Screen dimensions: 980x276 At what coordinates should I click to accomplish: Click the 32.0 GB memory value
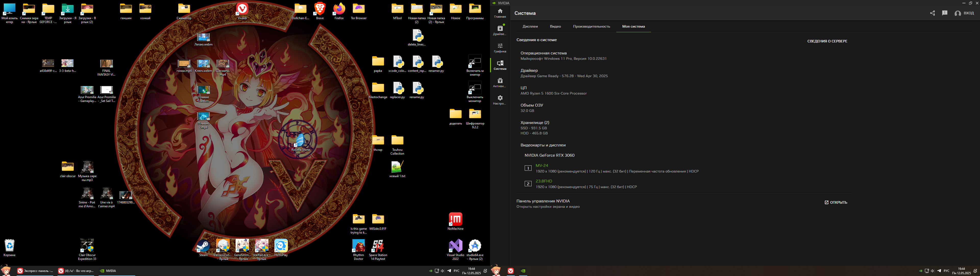[x=527, y=111]
